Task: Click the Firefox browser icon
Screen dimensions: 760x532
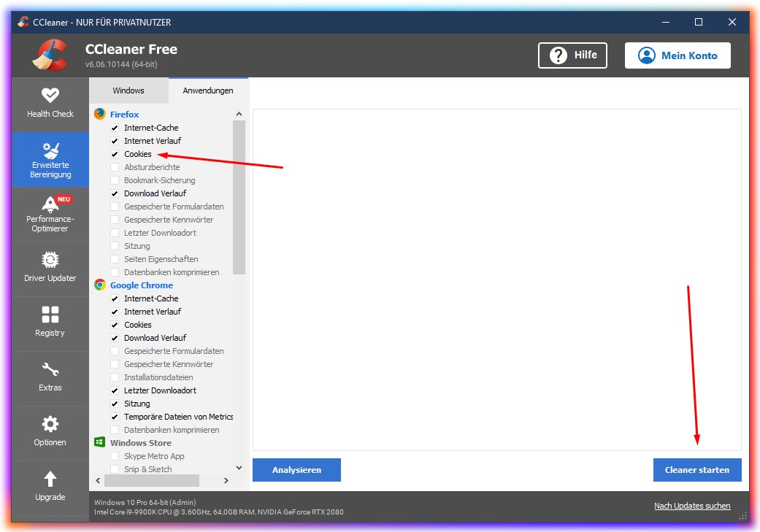Action: click(100, 114)
